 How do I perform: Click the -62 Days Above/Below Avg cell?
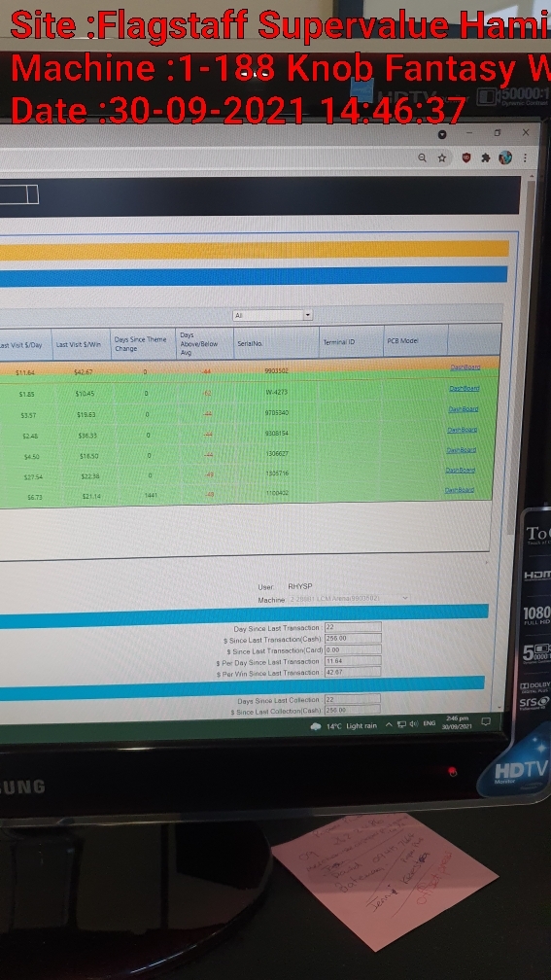(207, 393)
